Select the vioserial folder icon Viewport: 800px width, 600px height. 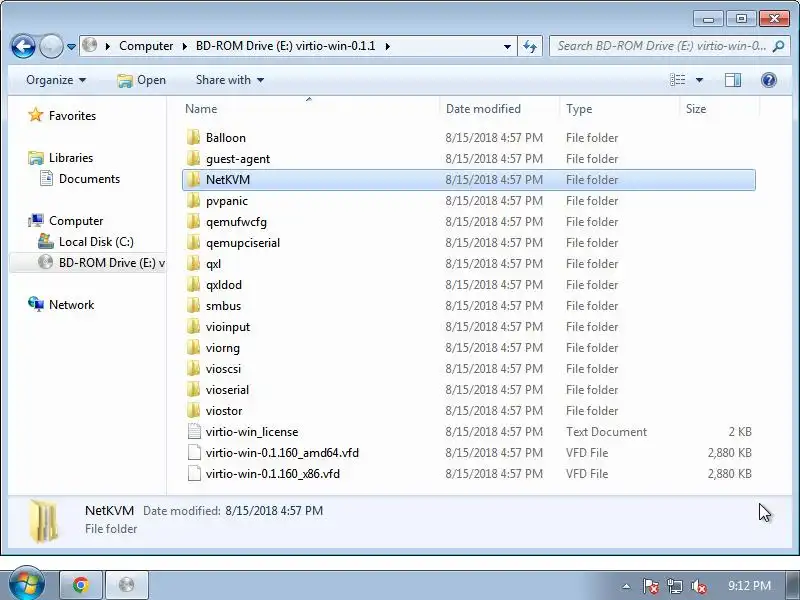click(x=193, y=389)
